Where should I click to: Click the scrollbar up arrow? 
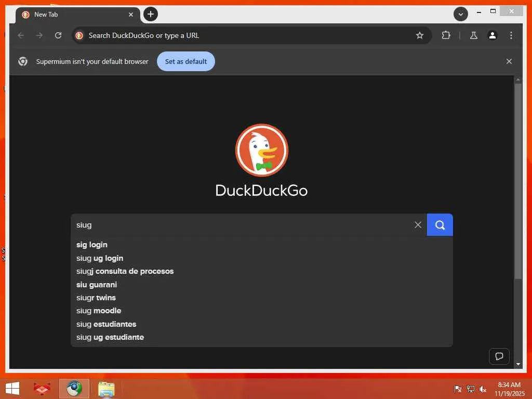point(518,79)
